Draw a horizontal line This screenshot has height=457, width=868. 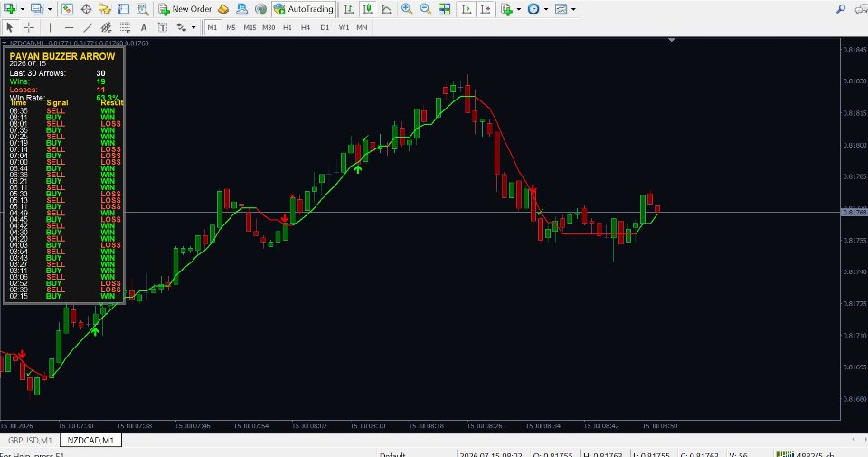[x=69, y=27]
